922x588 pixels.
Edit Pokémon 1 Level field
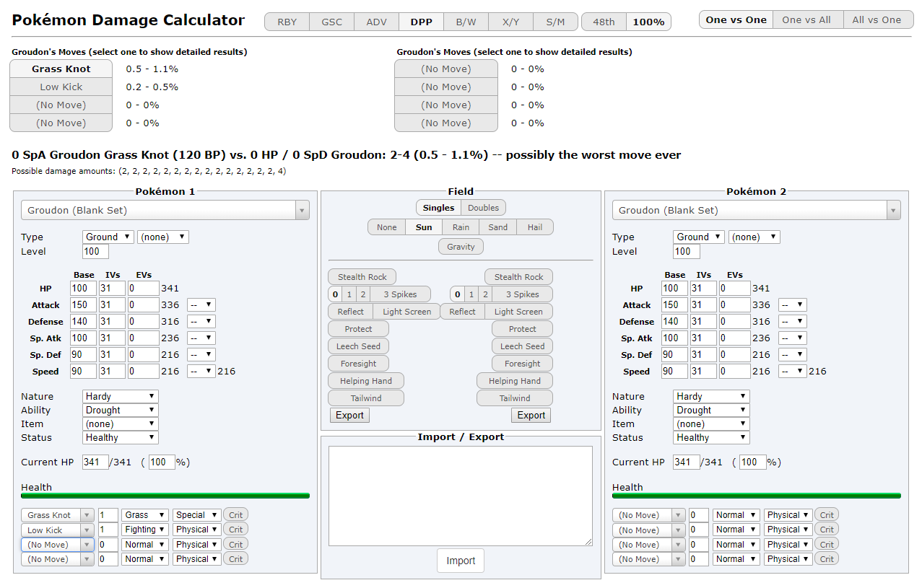pos(95,252)
